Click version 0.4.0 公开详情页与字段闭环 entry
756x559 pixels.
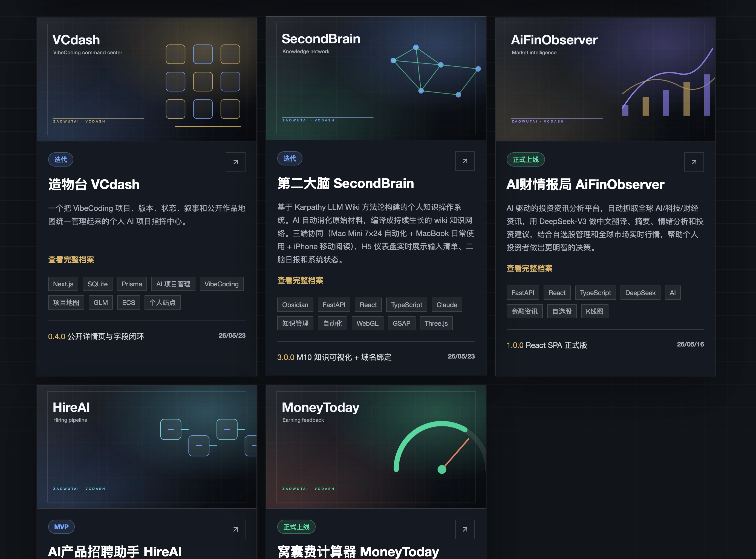coord(96,336)
